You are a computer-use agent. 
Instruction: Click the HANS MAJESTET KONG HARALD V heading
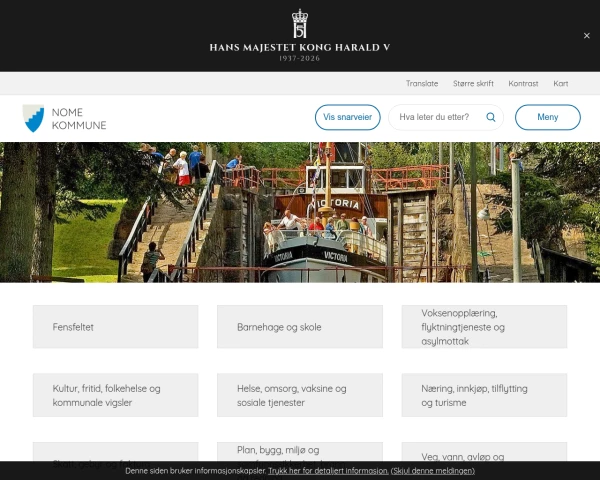[300, 48]
